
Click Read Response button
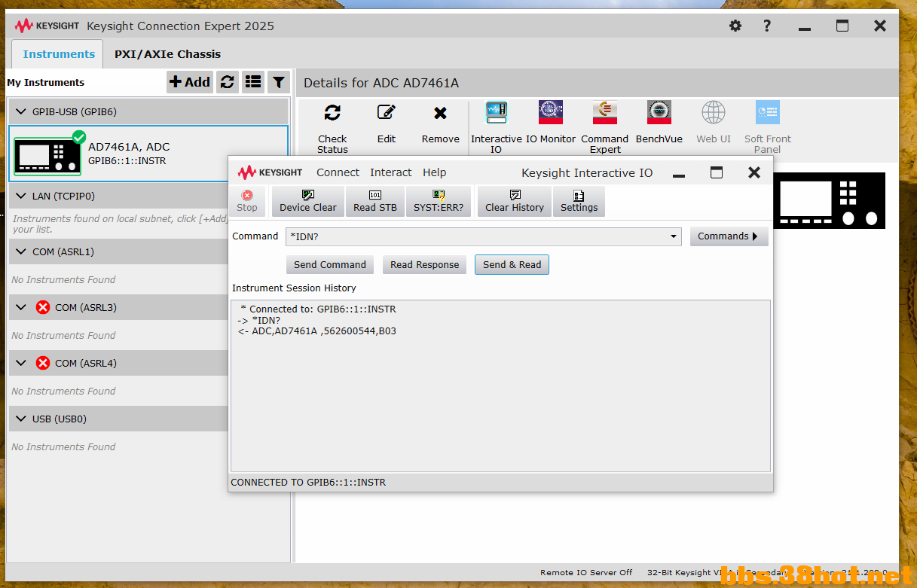click(424, 265)
